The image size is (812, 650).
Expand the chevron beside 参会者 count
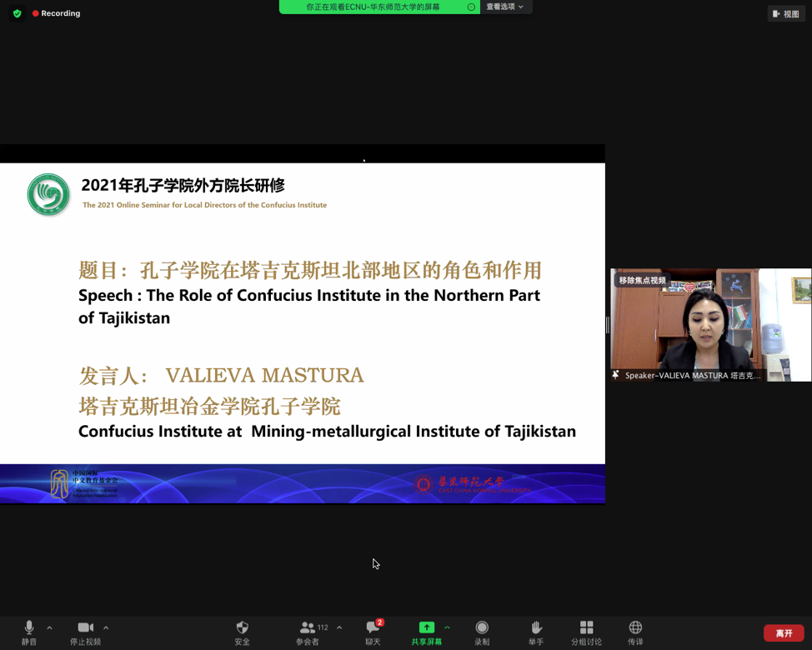pyautogui.click(x=339, y=627)
